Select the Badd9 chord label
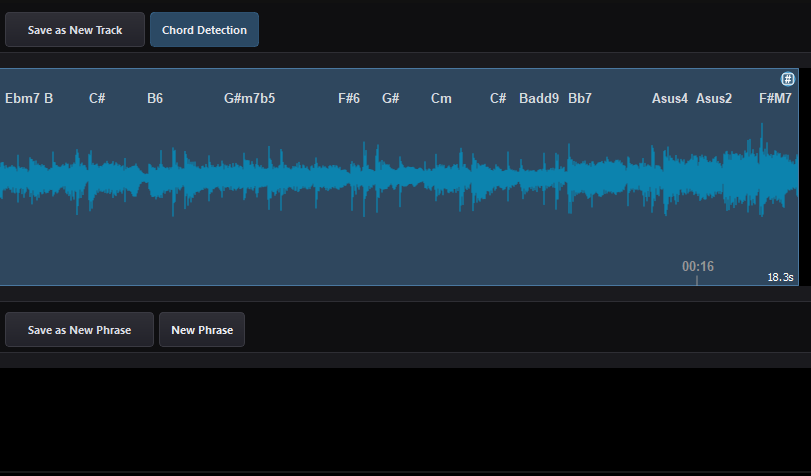The width and height of the screenshot is (811, 476). point(539,98)
